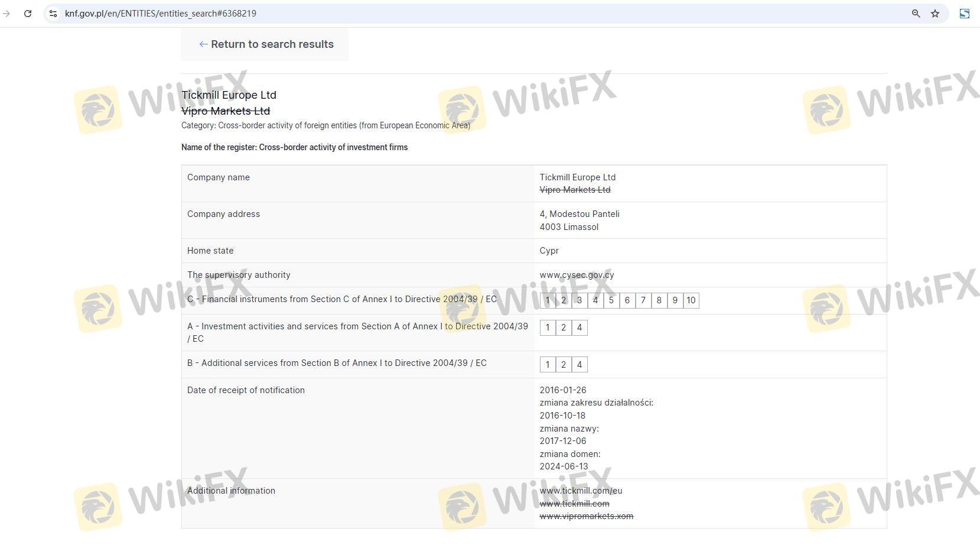Click Return to search results

click(x=272, y=44)
